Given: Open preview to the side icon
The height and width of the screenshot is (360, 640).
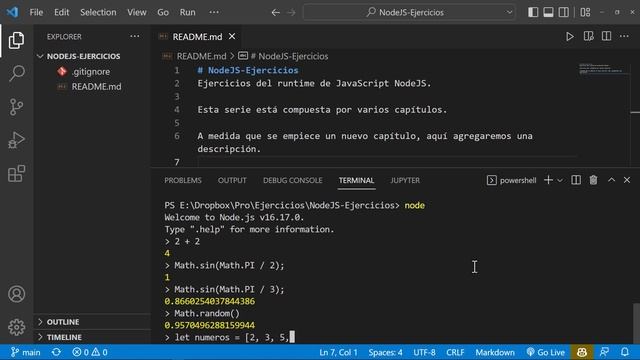Looking at the screenshot, I should pos(588,37).
